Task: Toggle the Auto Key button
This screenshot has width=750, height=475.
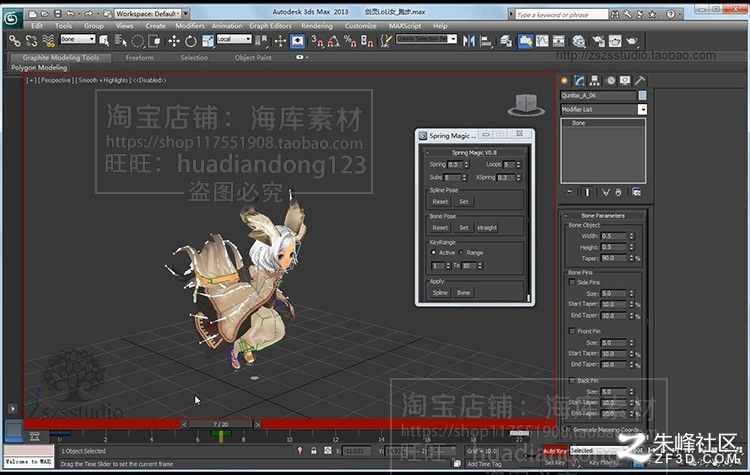Action: (555, 451)
